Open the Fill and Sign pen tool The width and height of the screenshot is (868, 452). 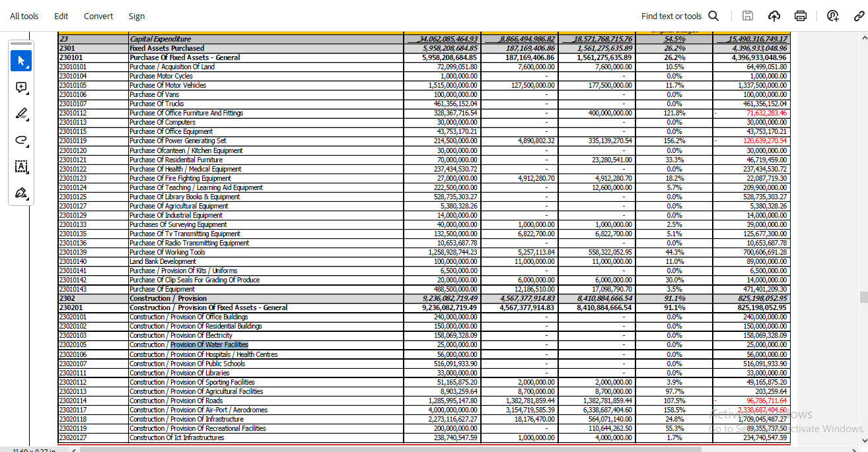[x=21, y=193]
